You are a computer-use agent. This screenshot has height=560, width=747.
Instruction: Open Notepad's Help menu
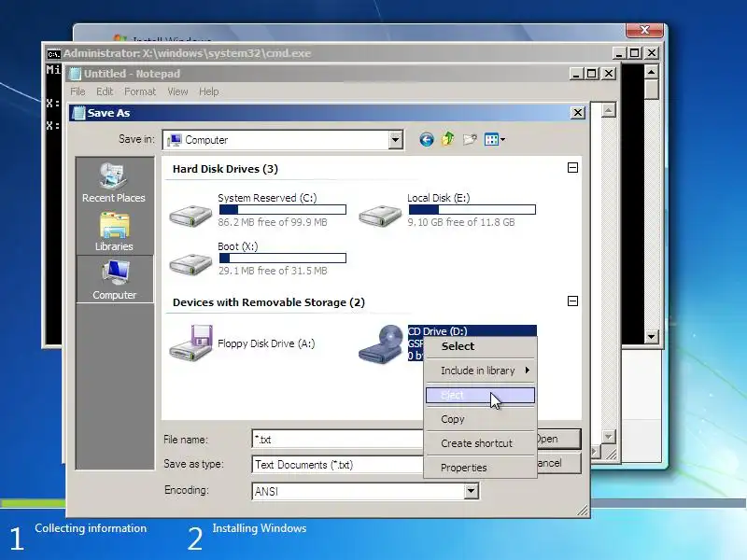pos(208,91)
